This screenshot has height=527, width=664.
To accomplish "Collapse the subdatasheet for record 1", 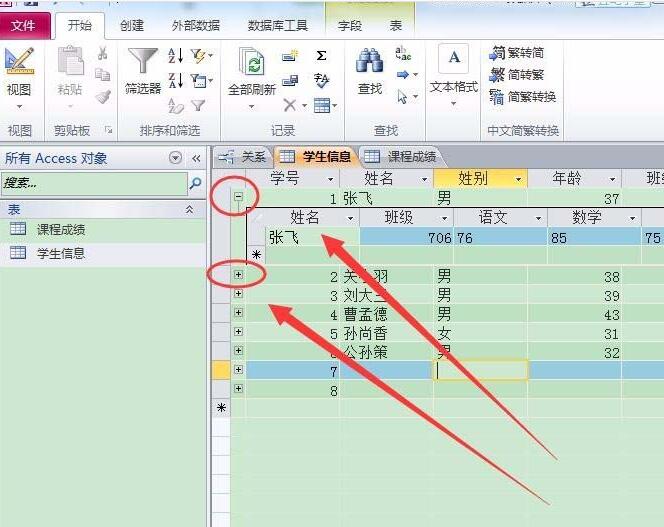I will [238, 198].
